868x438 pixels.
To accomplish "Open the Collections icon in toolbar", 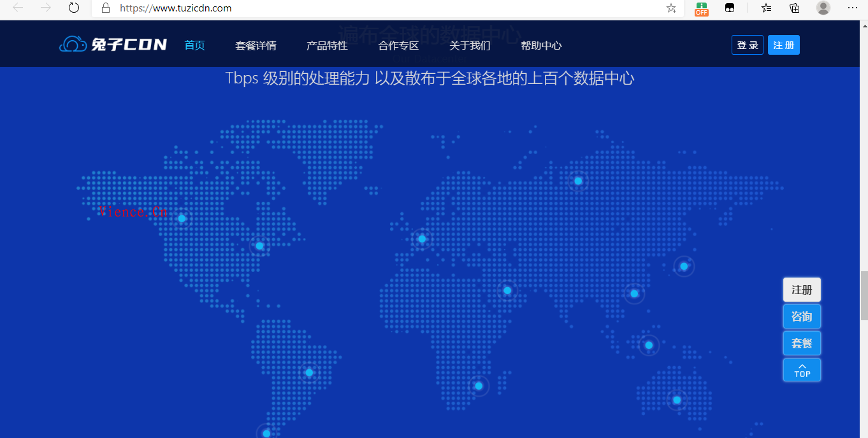I will pyautogui.click(x=795, y=8).
